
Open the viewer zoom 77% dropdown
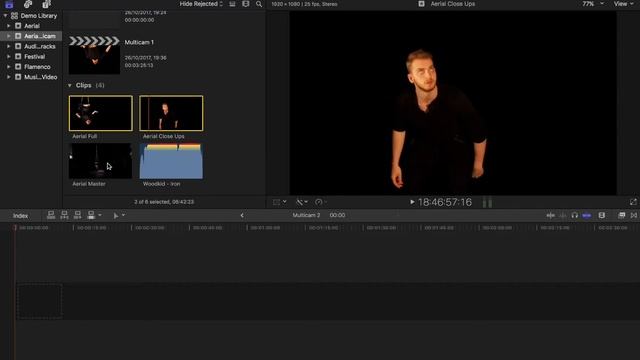pos(593,4)
